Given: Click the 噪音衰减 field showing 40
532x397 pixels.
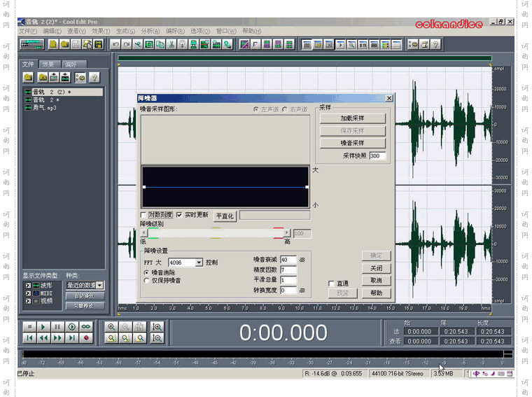Looking at the screenshot, I should (x=288, y=260).
